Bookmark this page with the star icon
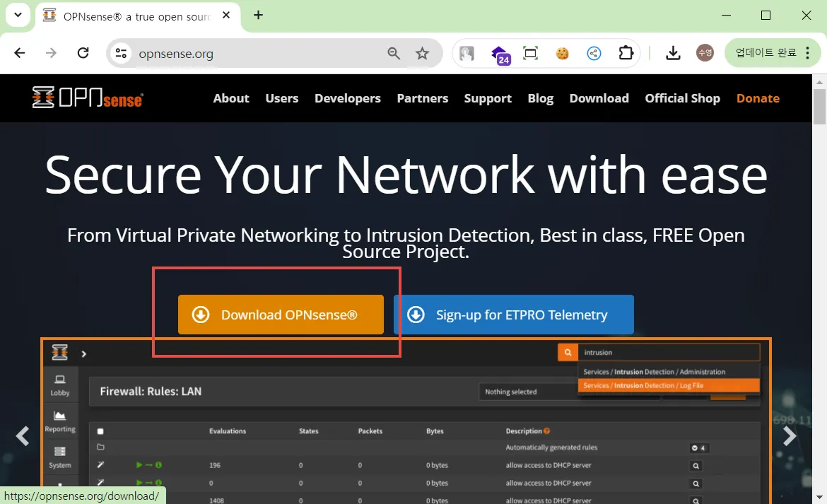The width and height of the screenshot is (827, 504). (x=422, y=53)
